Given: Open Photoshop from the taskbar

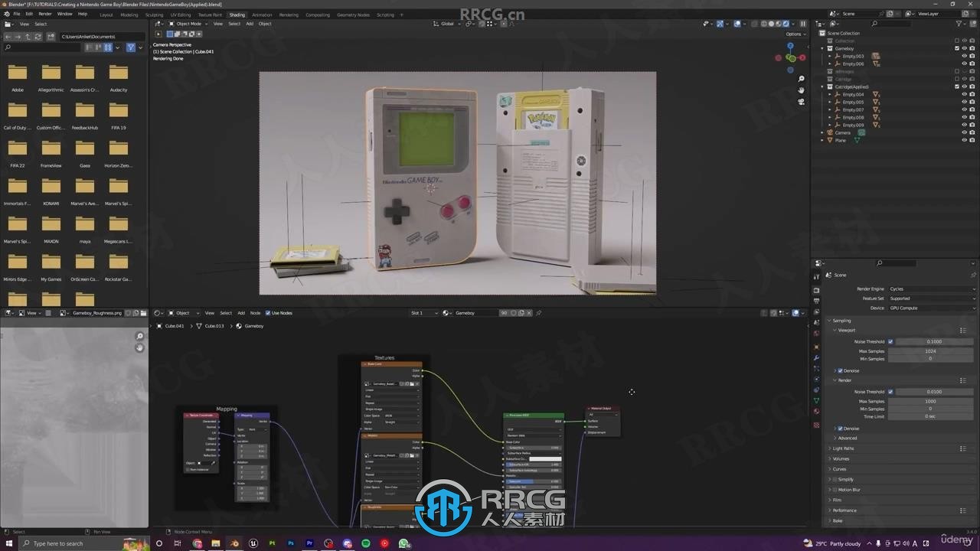Looking at the screenshot, I should tap(291, 543).
